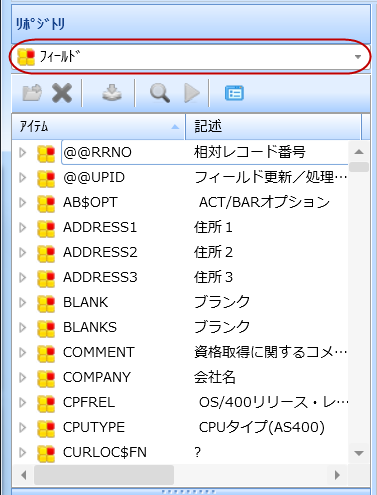
Task: Click the horizontal scrollbar left arrow
Action: [23, 475]
